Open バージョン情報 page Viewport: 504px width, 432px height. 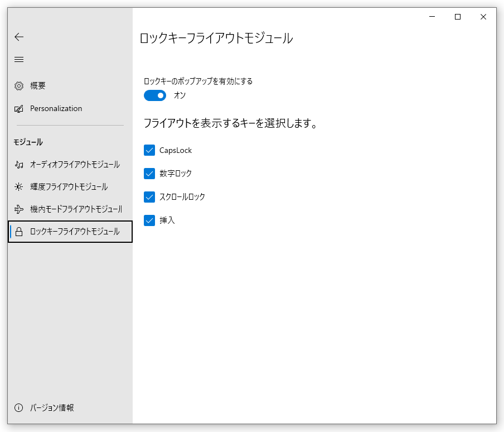70,408
